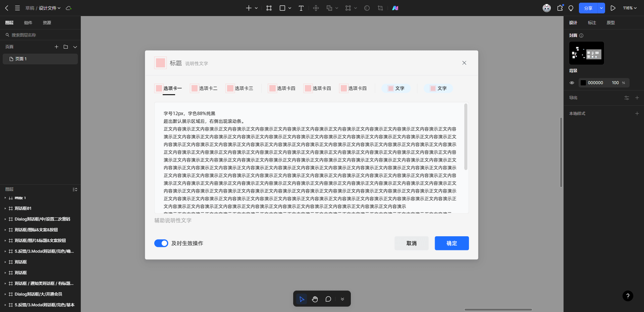
Task: Click the lightbulb tips icon
Action: (571, 8)
